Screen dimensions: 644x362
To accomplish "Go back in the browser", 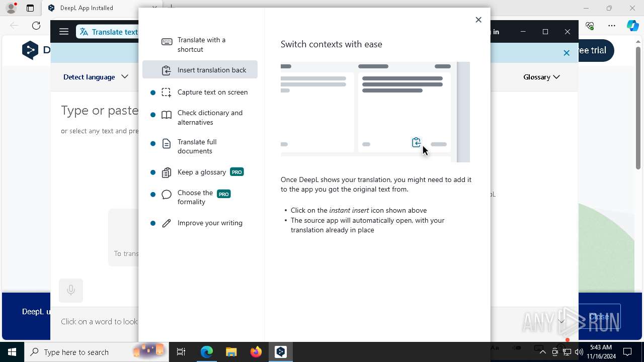I will [14, 26].
